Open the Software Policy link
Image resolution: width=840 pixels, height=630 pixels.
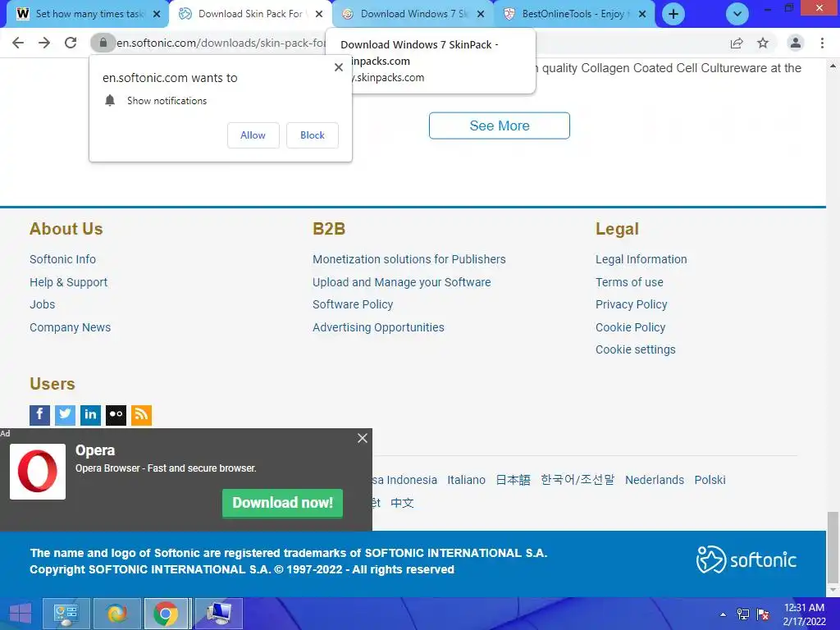pos(353,304)
